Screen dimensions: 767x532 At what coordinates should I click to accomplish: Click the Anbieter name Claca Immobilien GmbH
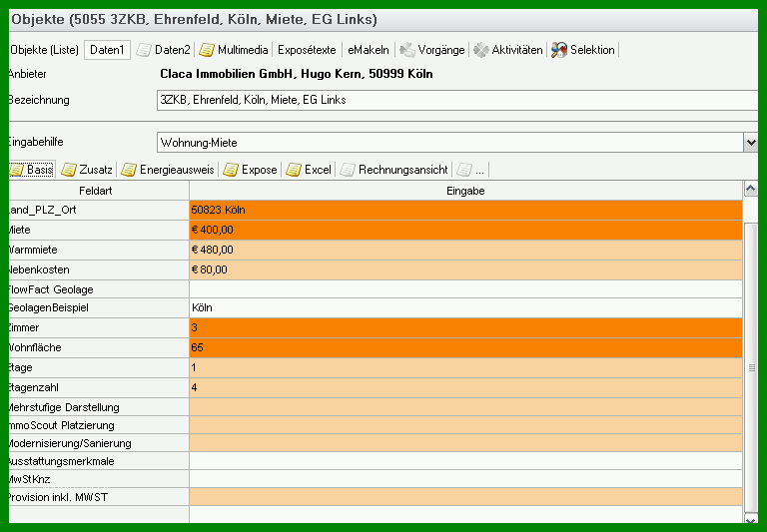tap(297, 74)
